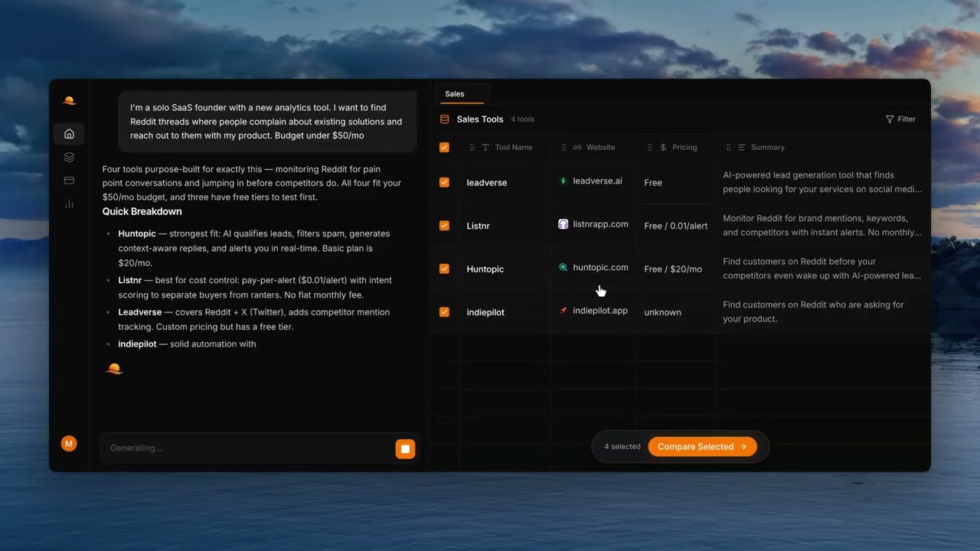Uncheck the indiepilot row checkbox
This screenshot has width=980, height=551.
click(444, 312)
